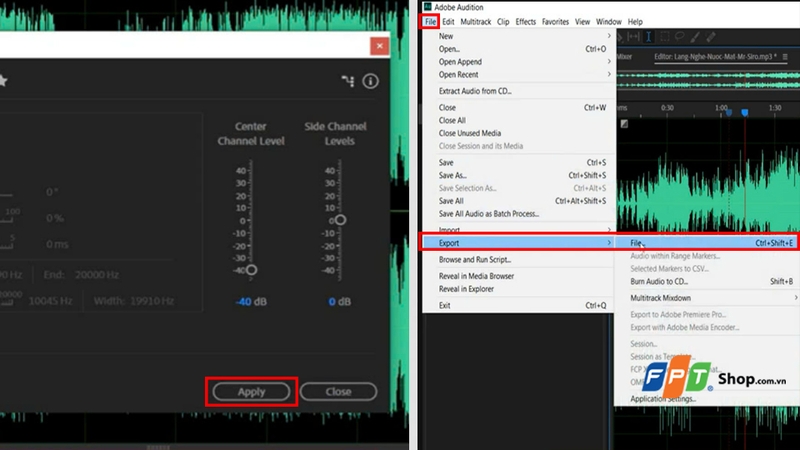Expand the Multitrack Mixdown submenu arrow
The height and width of the screenshot is (450, 800).
[x=795, y=297]
